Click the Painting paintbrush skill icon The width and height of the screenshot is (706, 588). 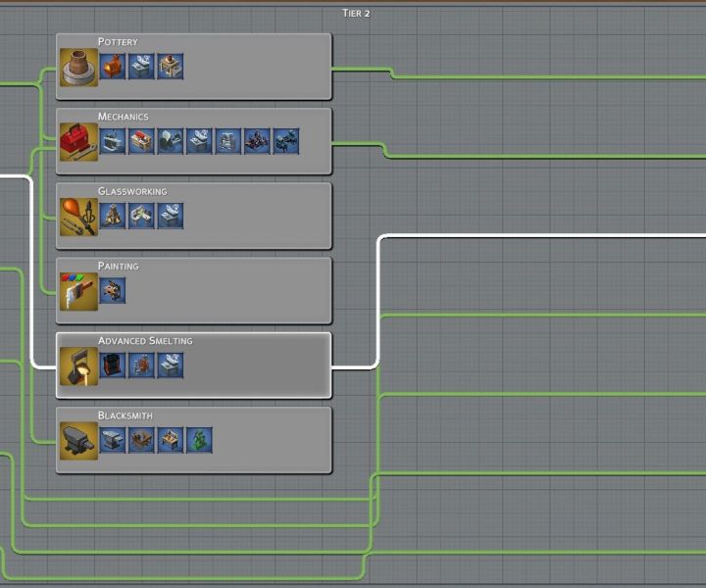78,291
